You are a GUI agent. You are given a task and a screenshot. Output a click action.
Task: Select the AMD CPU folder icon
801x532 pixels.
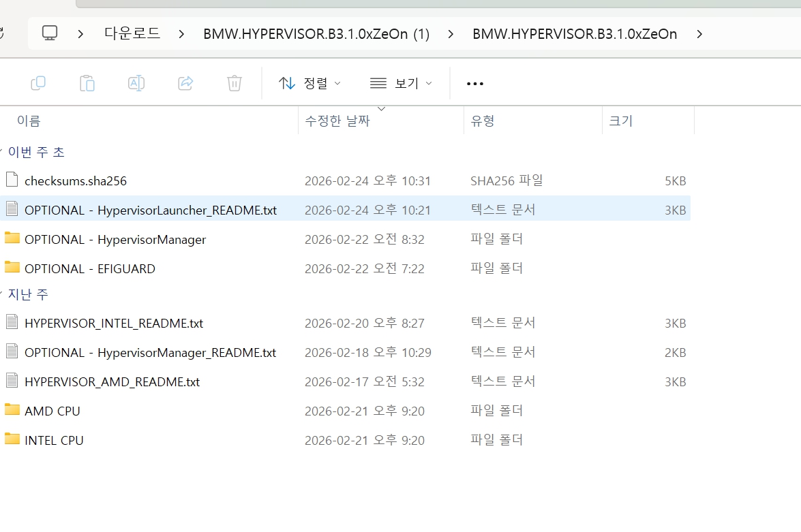(x=12, y=410)
